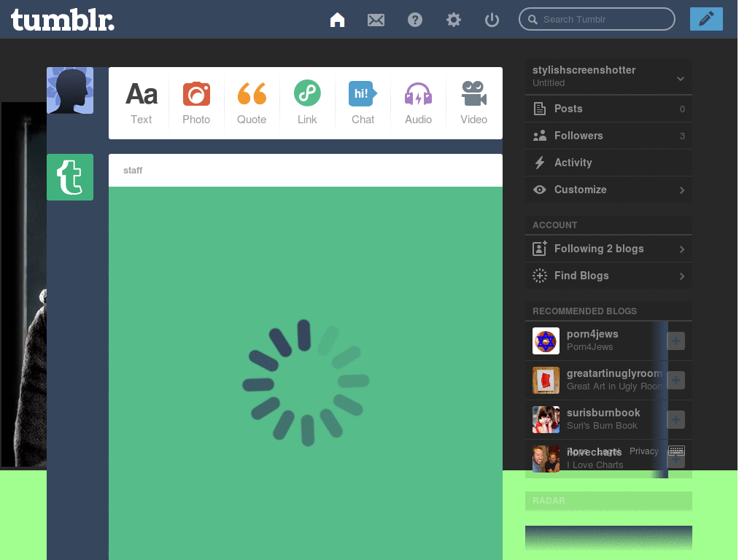This screenshot has height=560, width=747.
Task: Open Activity in the sidebar
Action: pos(608,163)
